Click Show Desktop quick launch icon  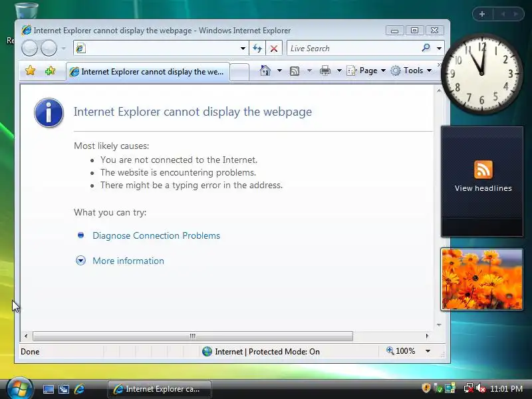pos(48,389)
